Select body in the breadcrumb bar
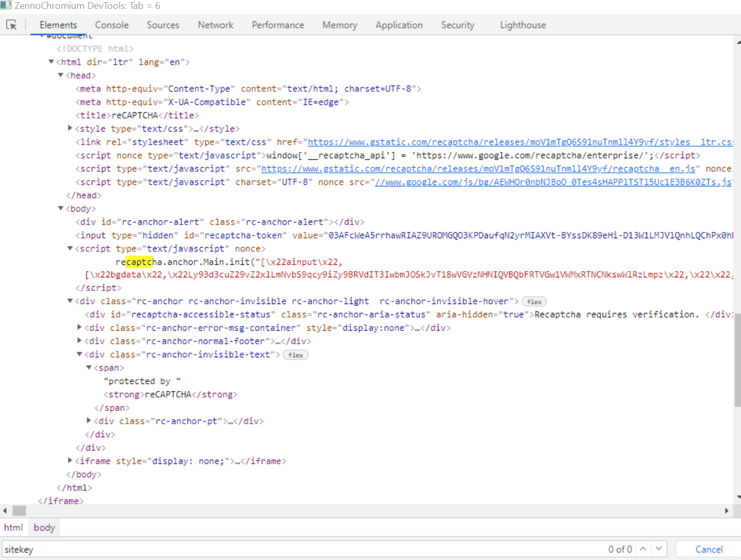 [44, 528]
